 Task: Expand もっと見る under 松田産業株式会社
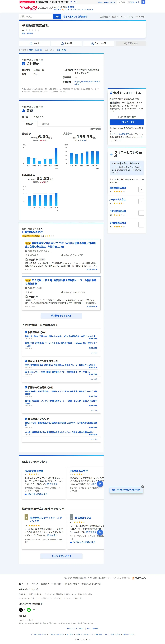click(94, 353)
